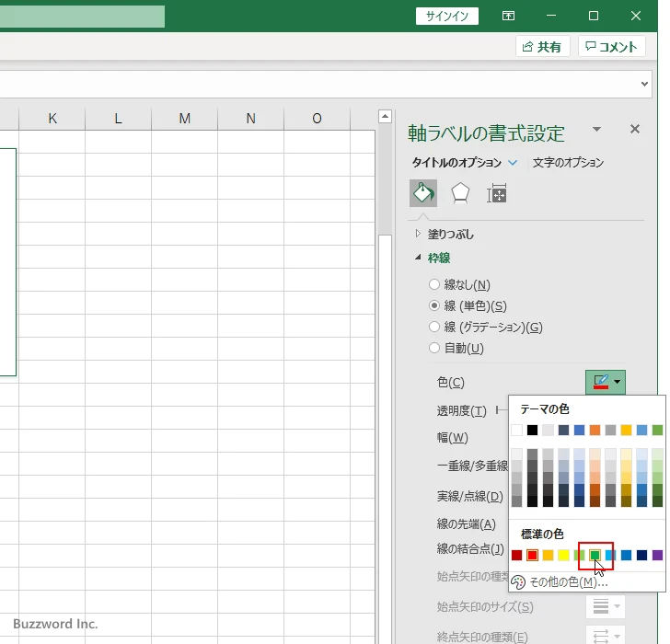Pick dark blue standard color
Screen dimensions: 670x644
point(641,555)
